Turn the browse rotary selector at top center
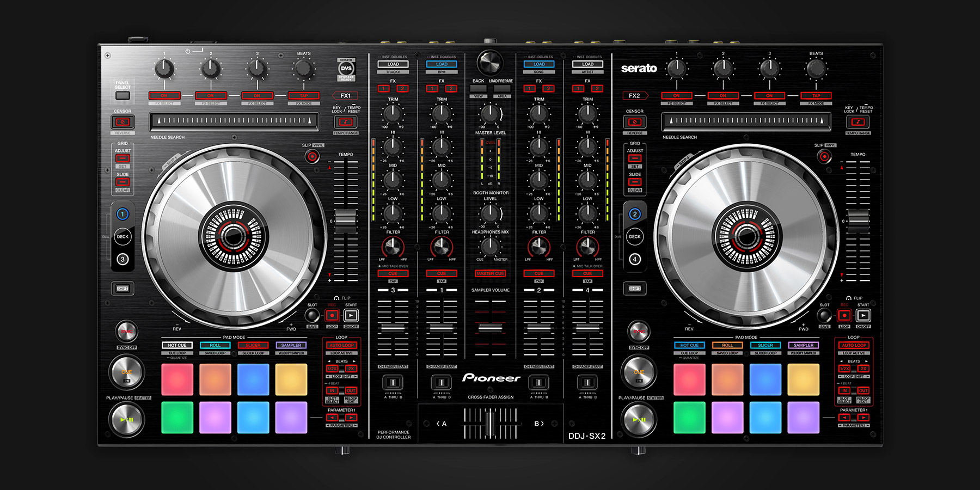The image size is (980, 490). click(490, 63)
